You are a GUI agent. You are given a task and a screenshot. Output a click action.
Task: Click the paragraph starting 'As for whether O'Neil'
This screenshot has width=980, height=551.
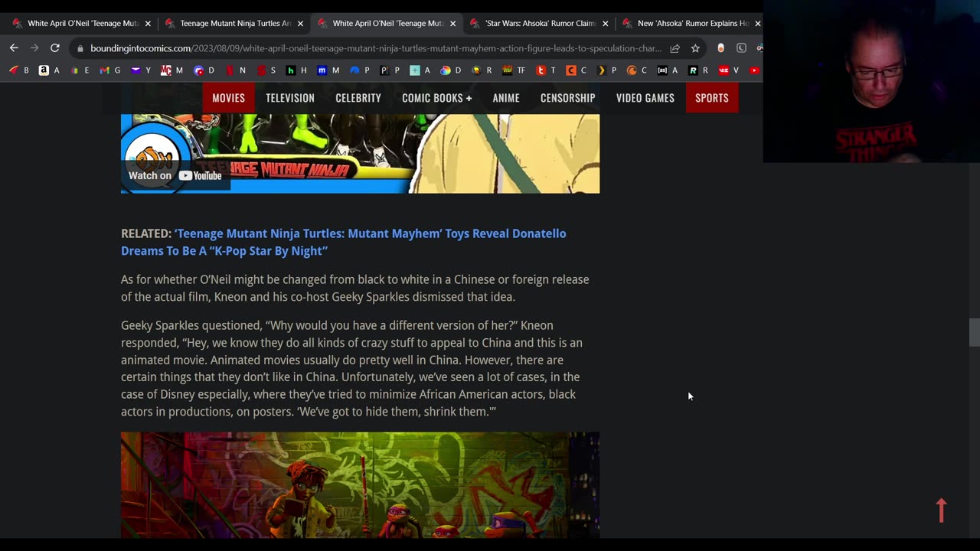point(354,288)
